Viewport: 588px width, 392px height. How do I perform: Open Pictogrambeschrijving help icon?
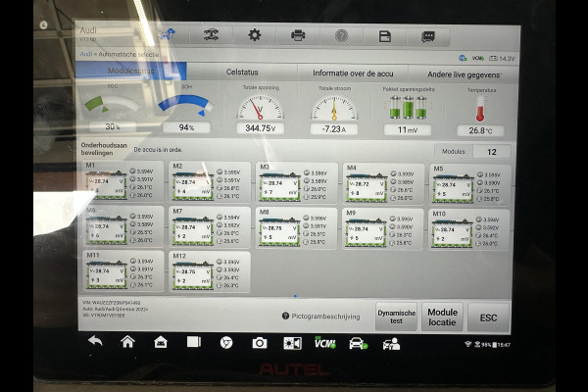point(285,316)
